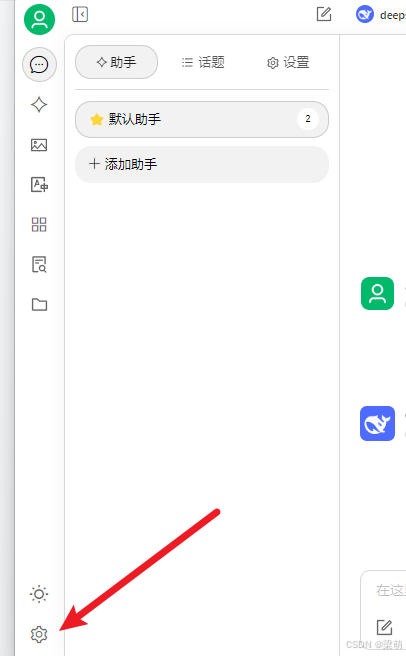The image size is (406, 656).
Task: Open the Files folder icon in sidebar
Action: click(39, 305)
